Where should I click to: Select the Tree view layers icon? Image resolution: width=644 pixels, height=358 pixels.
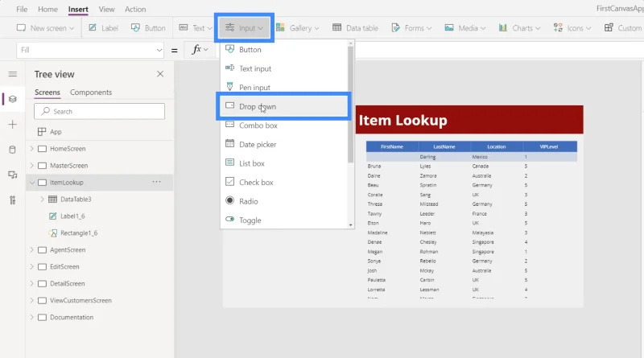coord(13,99)
